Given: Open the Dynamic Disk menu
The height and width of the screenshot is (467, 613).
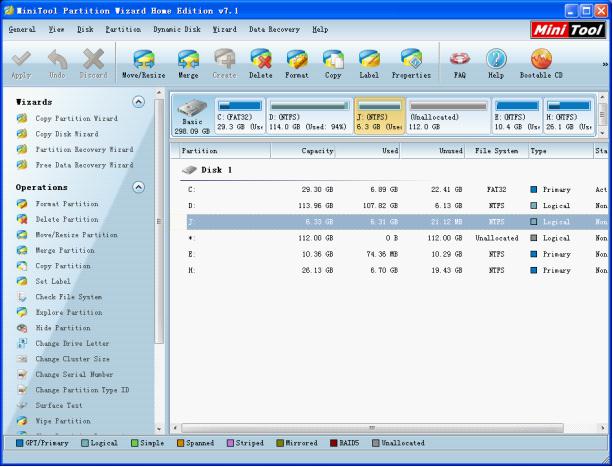Looking at the screenshot, I should [177, 29].
